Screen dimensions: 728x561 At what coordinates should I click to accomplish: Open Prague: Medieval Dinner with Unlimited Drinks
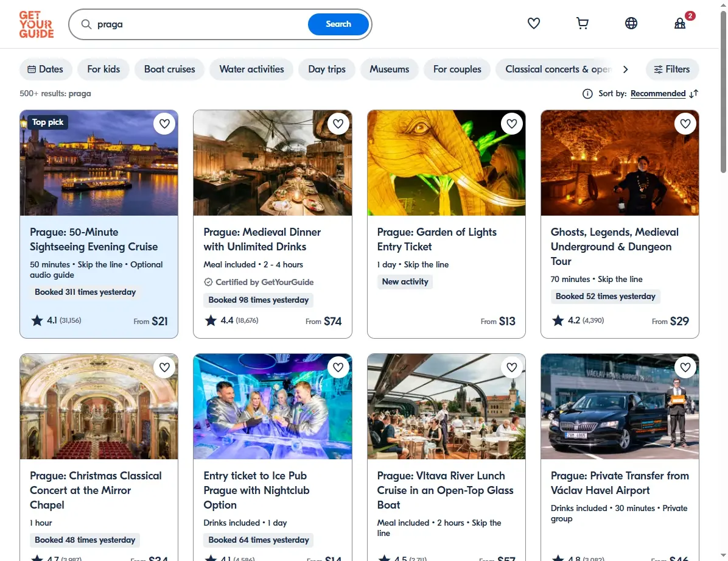tap(262, 239)
